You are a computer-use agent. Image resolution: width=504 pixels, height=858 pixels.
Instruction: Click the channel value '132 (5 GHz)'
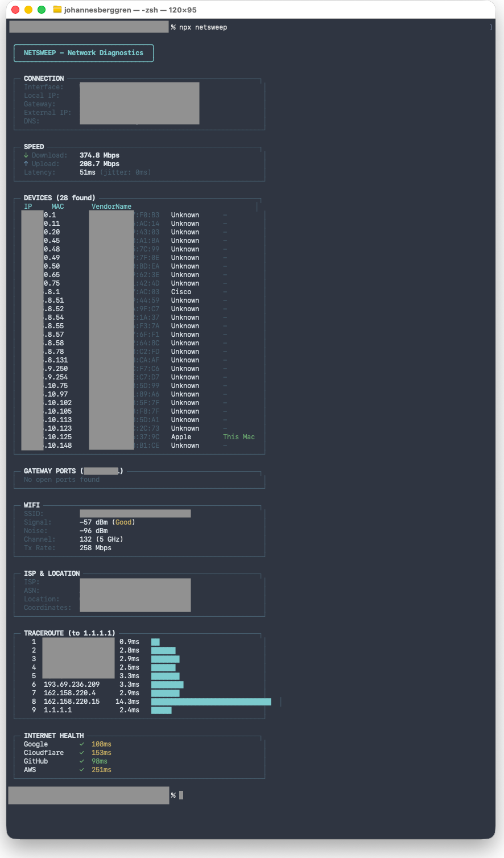tap(102, 539)
